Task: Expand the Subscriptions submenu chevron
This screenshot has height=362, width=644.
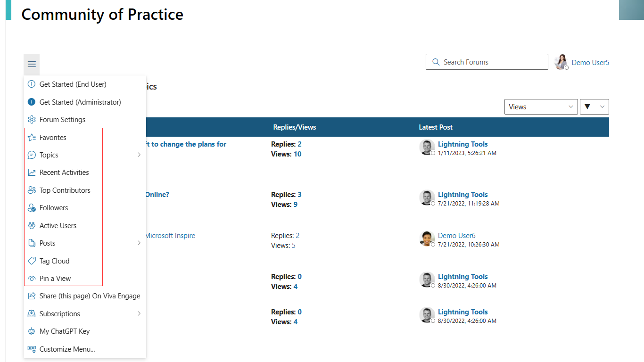Action: tap(139, 314)
